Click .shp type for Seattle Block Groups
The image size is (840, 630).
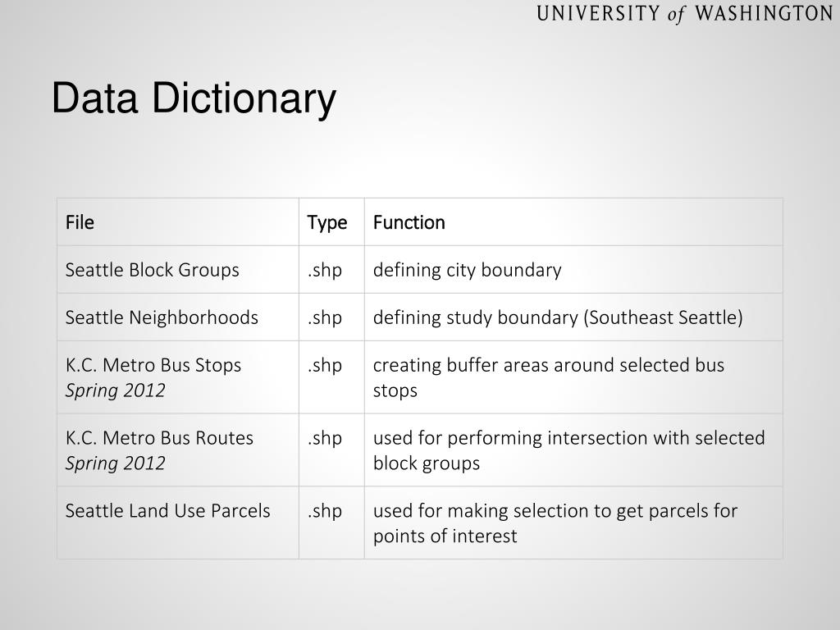[325, 270]
